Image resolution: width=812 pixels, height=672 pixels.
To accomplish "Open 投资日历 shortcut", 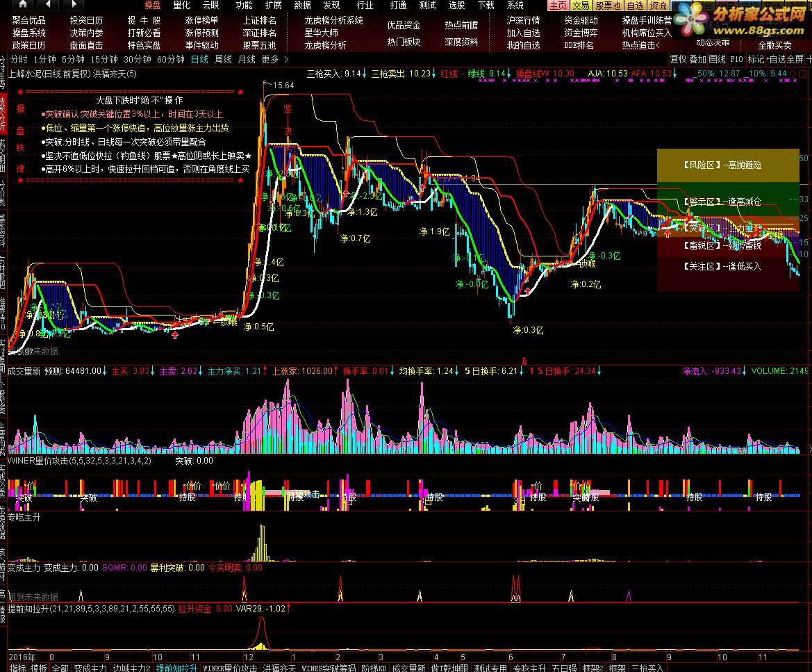I will click(87, 20).
